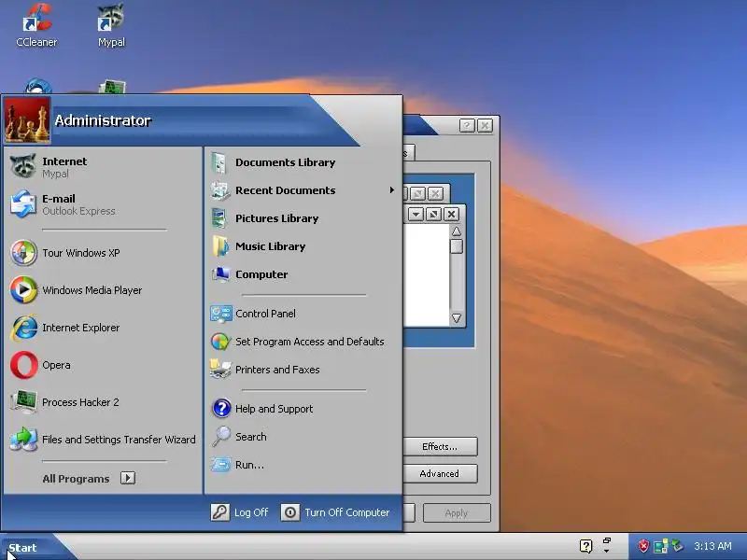Open Internet Explorer from Start menu
Viewport: 747px width, 560px height.
pyautogui.click(x=103, y=328)
